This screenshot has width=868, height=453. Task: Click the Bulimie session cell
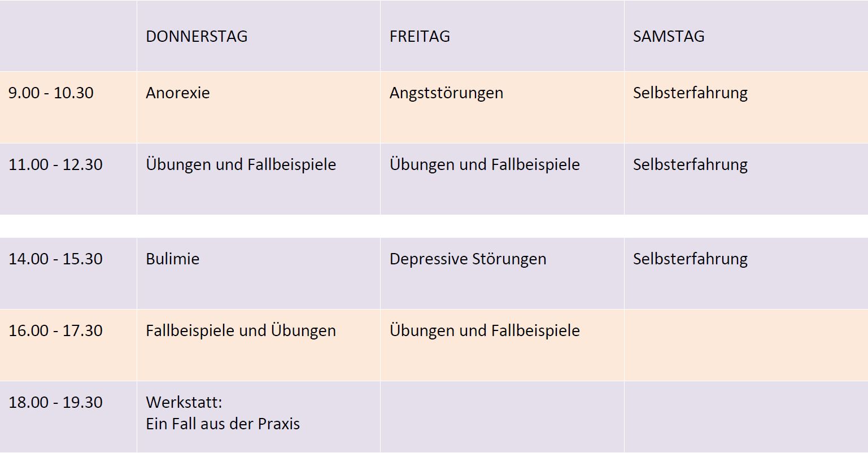click(x=173, y=259)
